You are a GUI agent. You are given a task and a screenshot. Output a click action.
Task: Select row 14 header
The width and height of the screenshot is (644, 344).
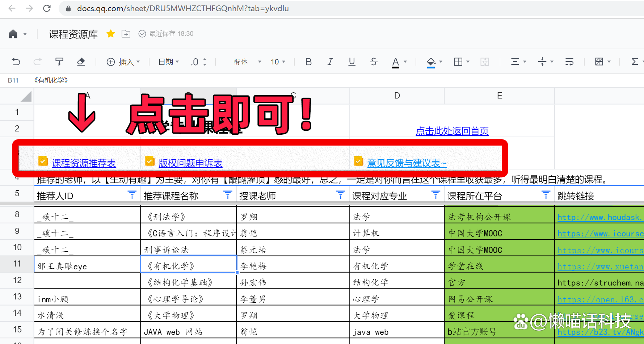(17, 313)
